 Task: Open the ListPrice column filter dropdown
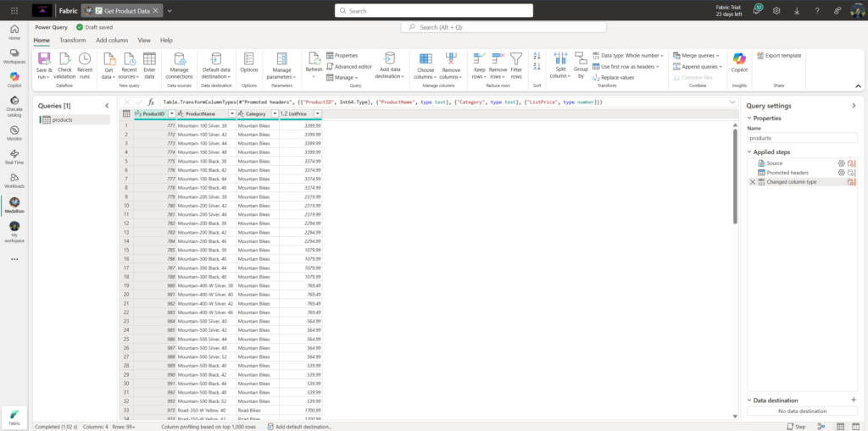[x=317, y=113]
